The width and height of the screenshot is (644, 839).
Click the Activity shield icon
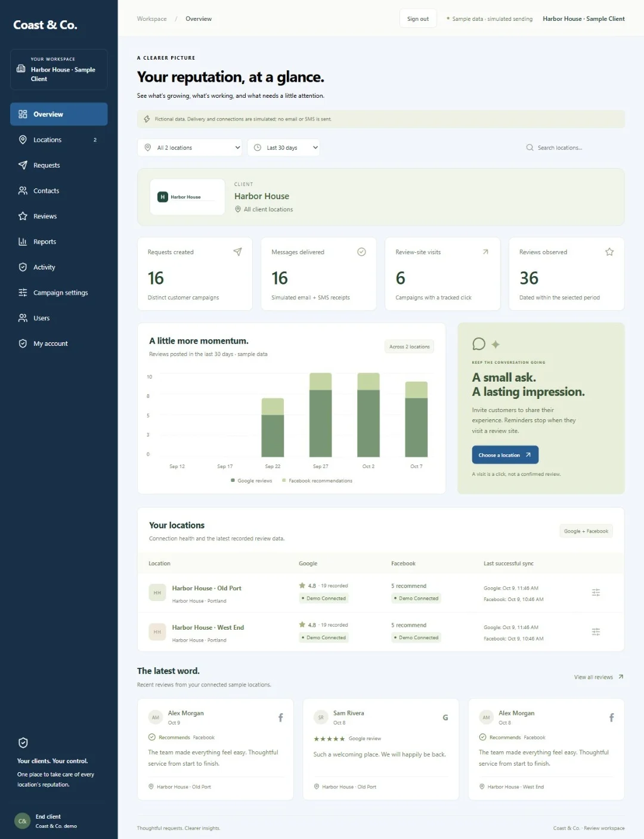pyautogui.click(x=23, y=267)
